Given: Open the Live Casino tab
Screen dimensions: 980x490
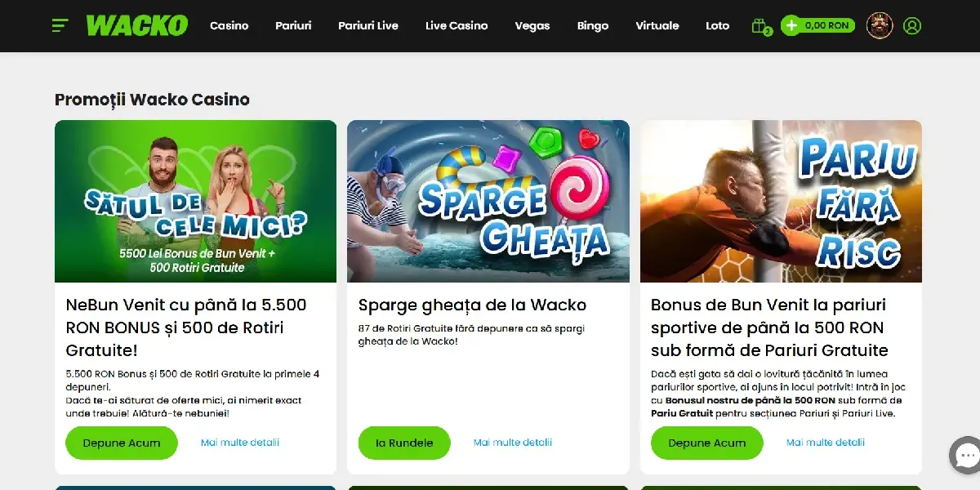Looking at the screenshot, I should tap(457, 25).
